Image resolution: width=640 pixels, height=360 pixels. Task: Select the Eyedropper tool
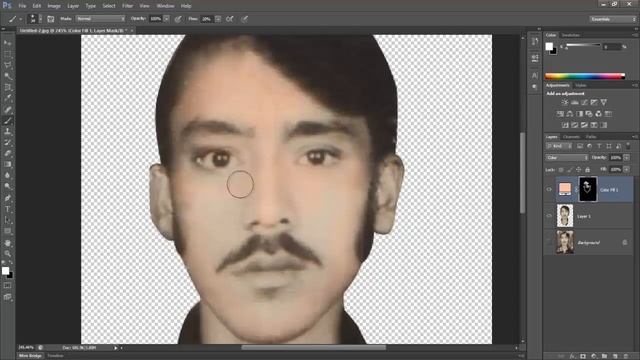[x=7, y=98]
